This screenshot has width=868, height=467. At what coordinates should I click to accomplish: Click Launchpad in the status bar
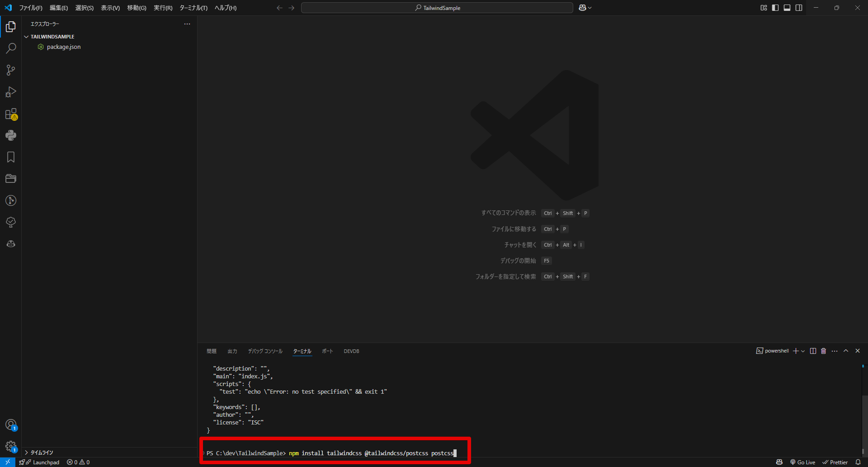(x=40, y=462)
